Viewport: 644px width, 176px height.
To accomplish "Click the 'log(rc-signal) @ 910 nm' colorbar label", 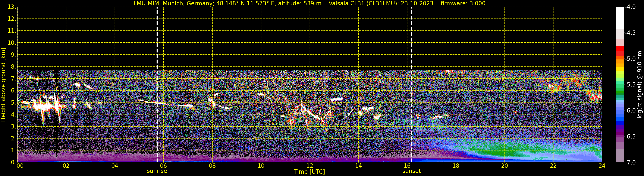I will click(x=640, y=85).
